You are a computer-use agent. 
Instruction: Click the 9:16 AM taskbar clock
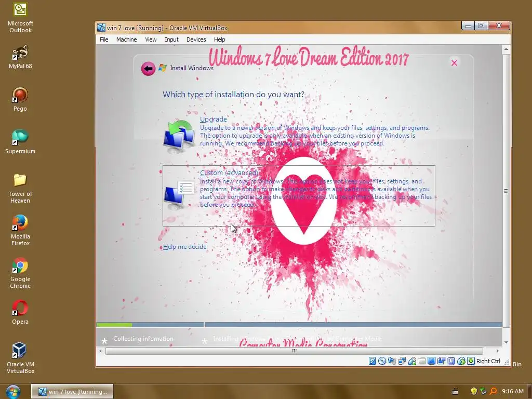(x=513, y=391)
